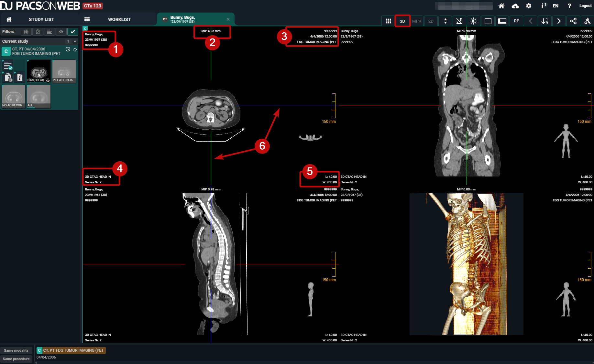The height and width of the screenshot is (364, 594).
Task: Toggle the checkmark filter button
Action: pyautogui.click(x=73, y=32)
